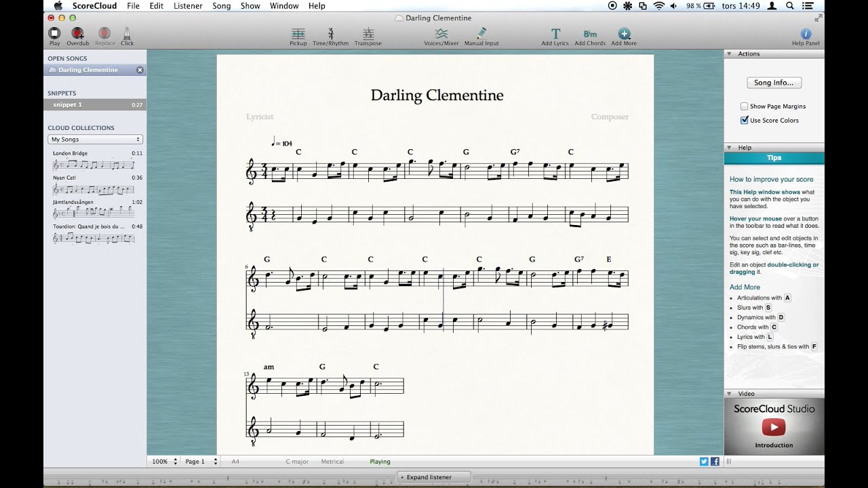
Task: Close the Darling Clementine song
Action: [140, 70]
